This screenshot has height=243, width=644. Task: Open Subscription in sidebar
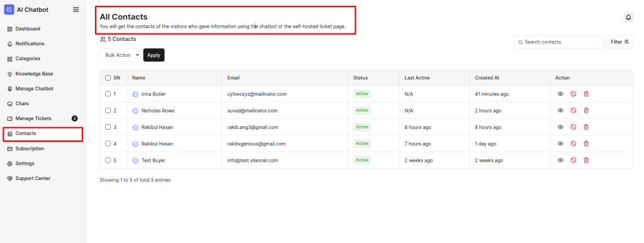coord(30,149)
